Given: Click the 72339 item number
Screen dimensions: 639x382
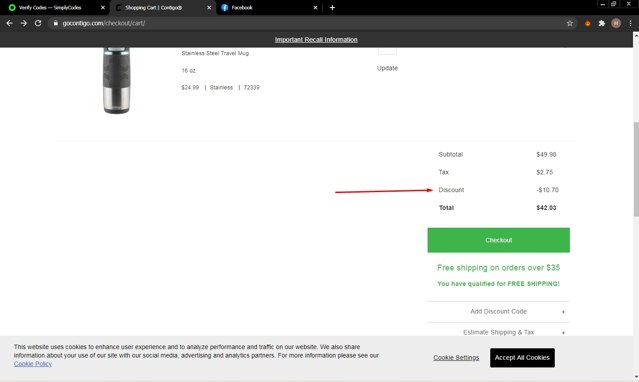Looking at the screenshot, I should click(x=251, y=87).
